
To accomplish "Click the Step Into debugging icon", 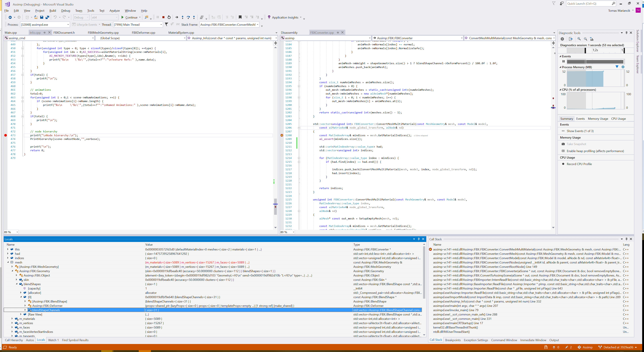I will (x=182, y=17).
